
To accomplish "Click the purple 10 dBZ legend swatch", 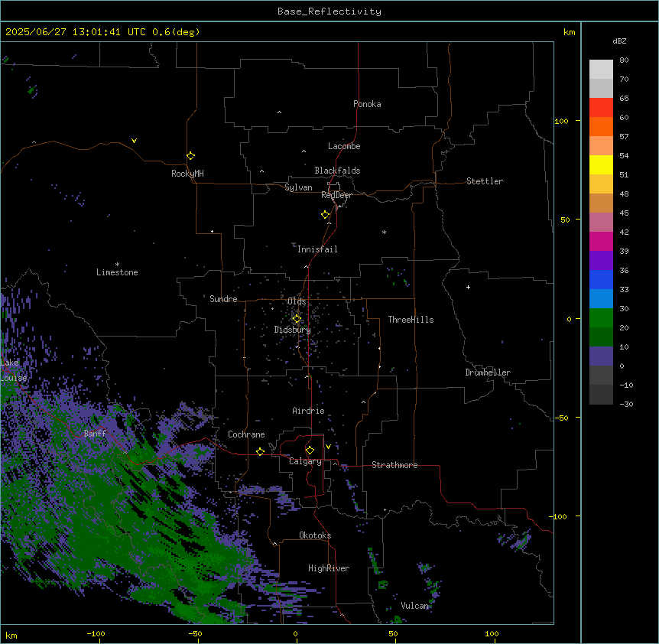I will point(601,356).
